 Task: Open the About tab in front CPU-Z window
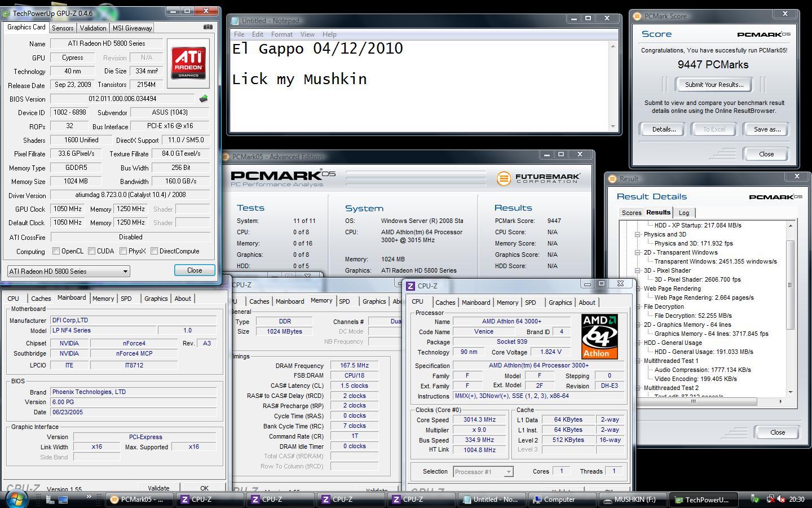[x=586, y=303]
